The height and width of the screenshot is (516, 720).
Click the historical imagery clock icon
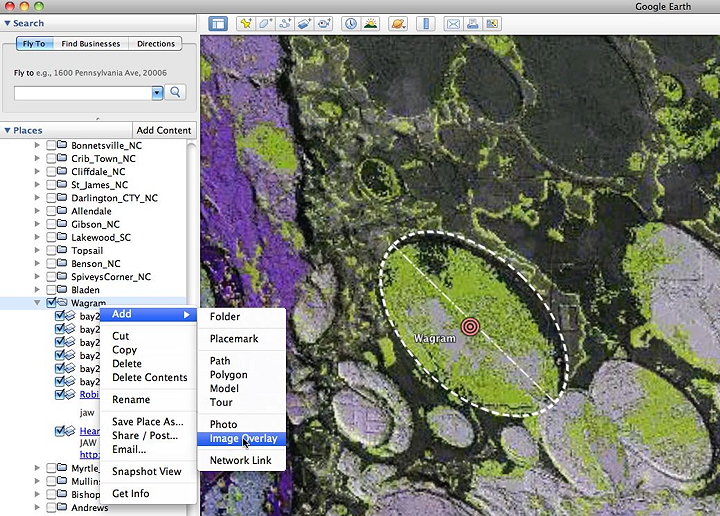(351, 23)
